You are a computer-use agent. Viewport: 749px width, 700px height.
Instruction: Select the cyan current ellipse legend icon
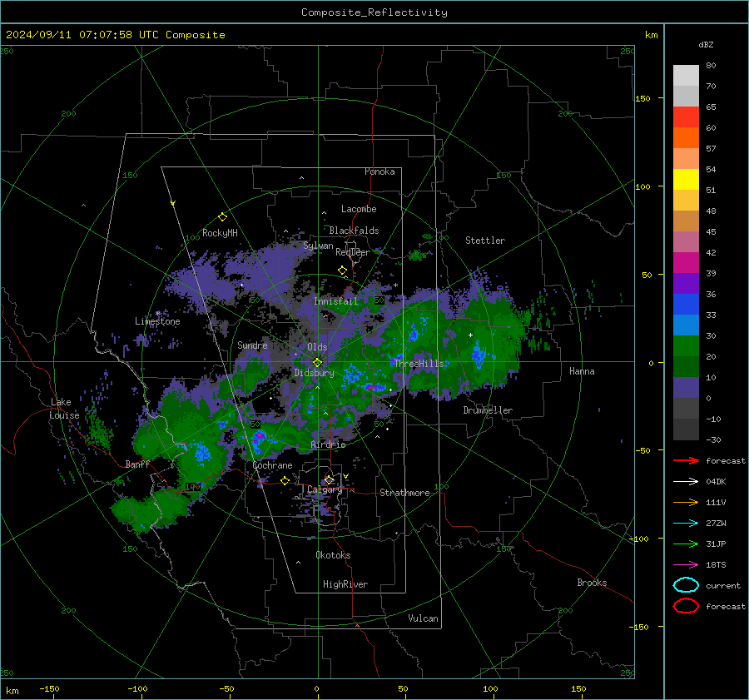686,585
